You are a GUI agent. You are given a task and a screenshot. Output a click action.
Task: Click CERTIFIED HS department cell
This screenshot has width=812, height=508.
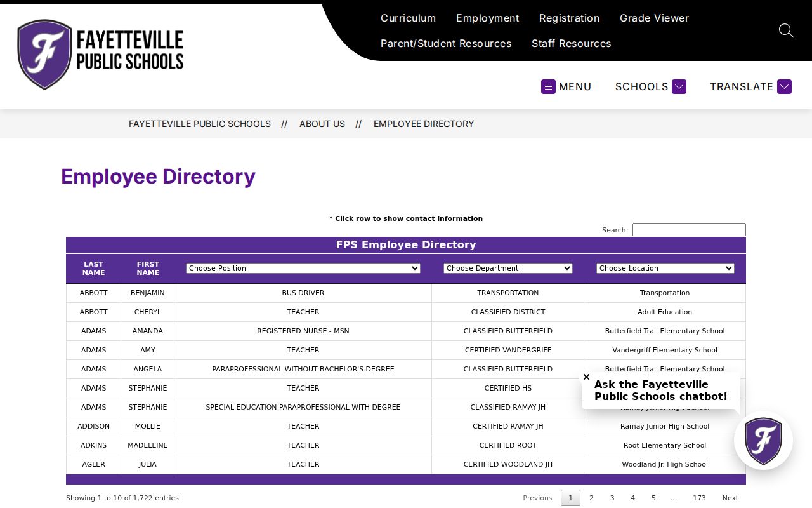(508, 388)
